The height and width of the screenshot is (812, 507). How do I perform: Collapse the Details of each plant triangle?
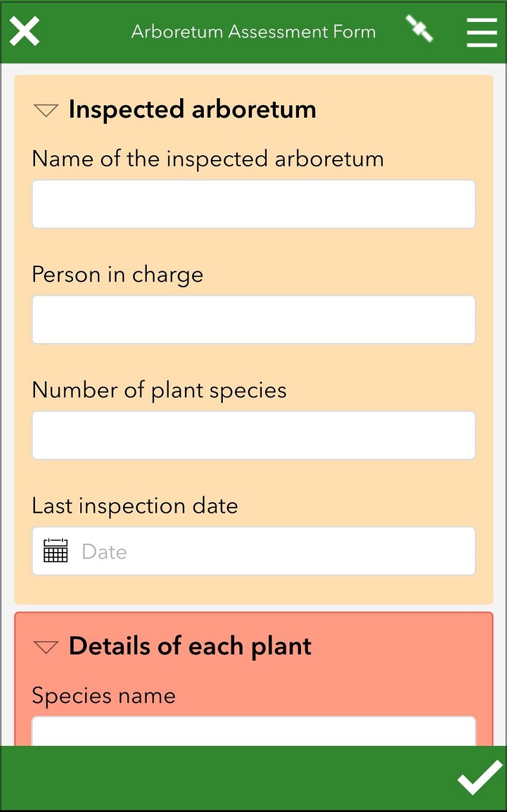(45, 647)
